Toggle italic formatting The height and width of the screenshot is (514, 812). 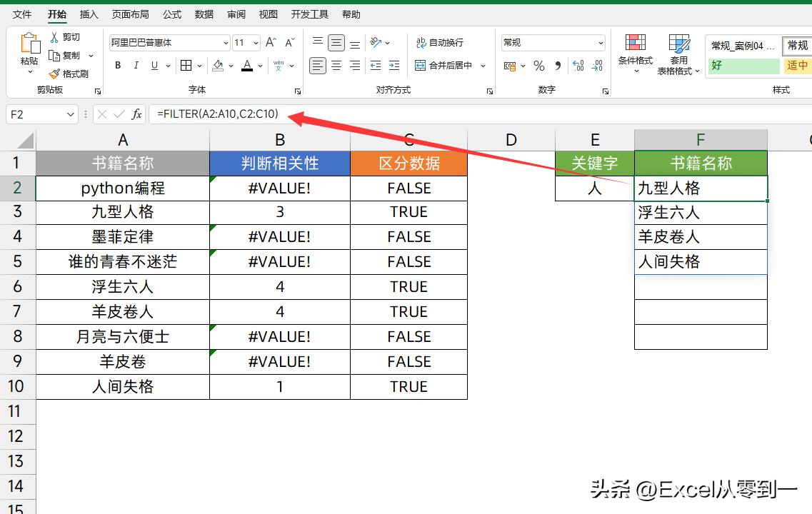(x=136, y=65)
